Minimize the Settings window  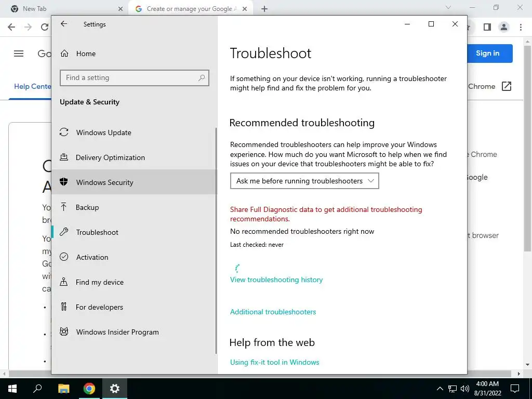pos(407,24)
